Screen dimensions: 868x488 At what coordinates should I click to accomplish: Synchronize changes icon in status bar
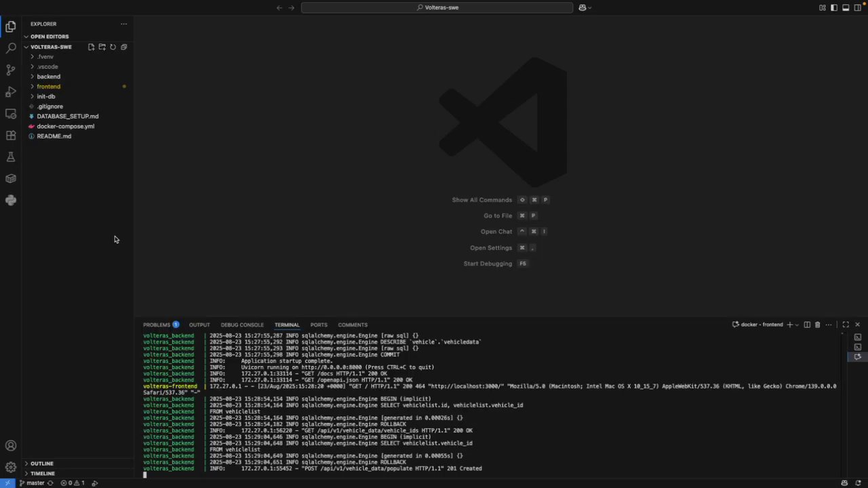point(50,483)
